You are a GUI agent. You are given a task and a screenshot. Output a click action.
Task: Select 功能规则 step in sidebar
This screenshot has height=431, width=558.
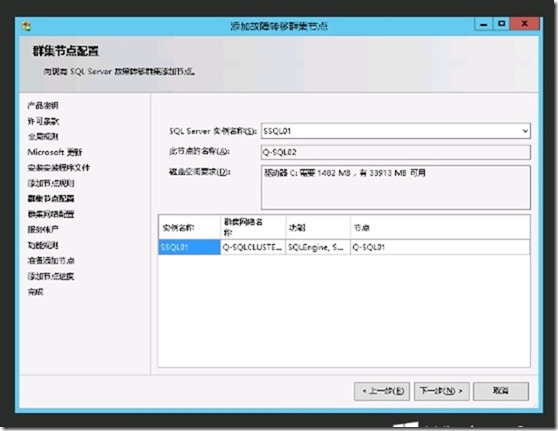[43, 245]
